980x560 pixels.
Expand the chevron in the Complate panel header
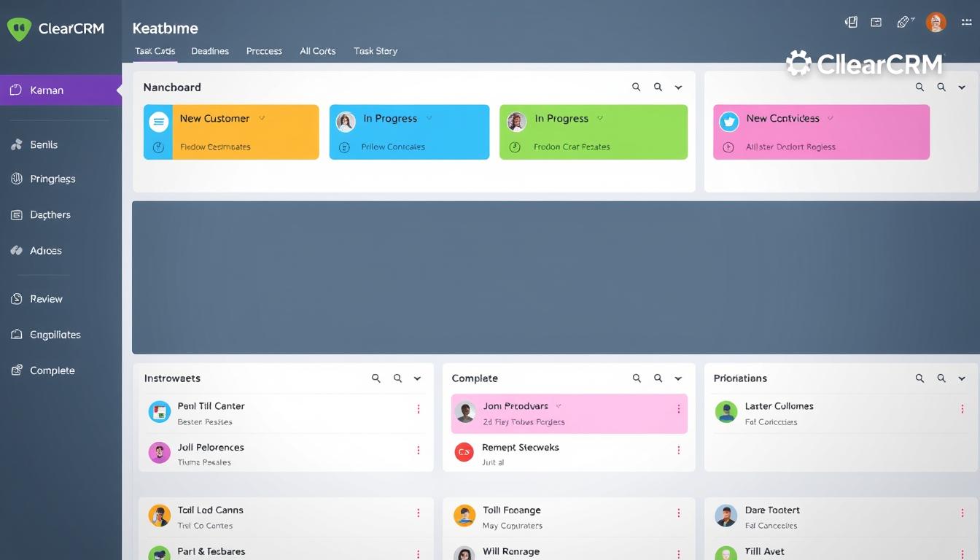tap(678, 378)
